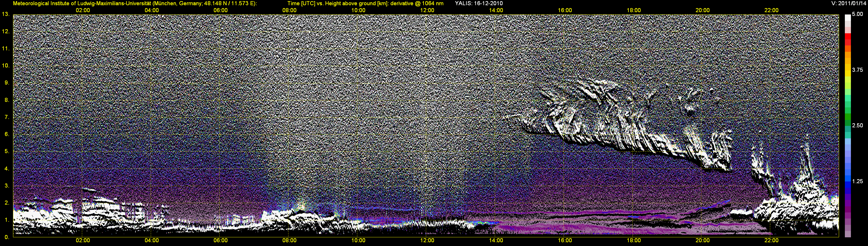Click the 12:00 tick label on the bottom axis

[x=427, y=241]
